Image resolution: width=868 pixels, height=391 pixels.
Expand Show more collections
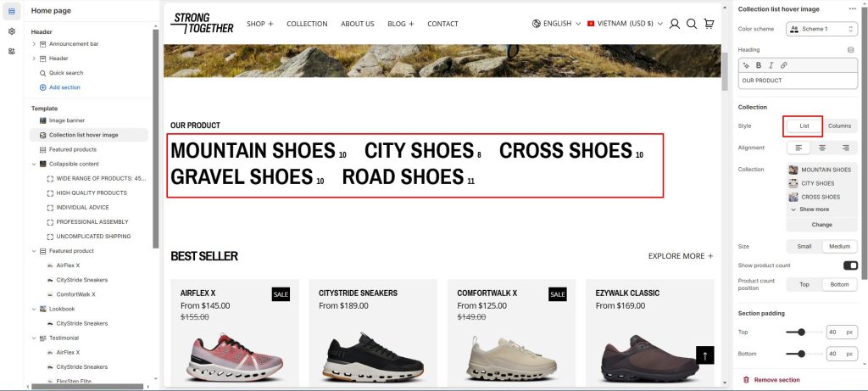(810, 209)
